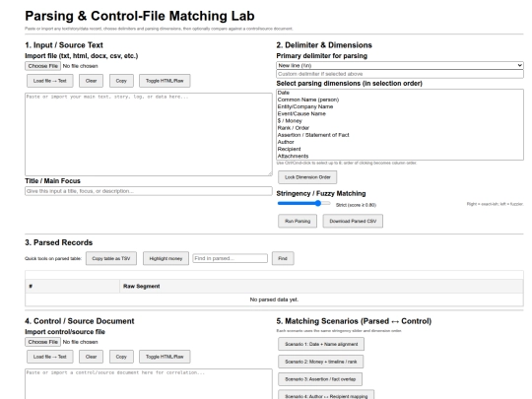Choose File for input source import

pos(42,66)
